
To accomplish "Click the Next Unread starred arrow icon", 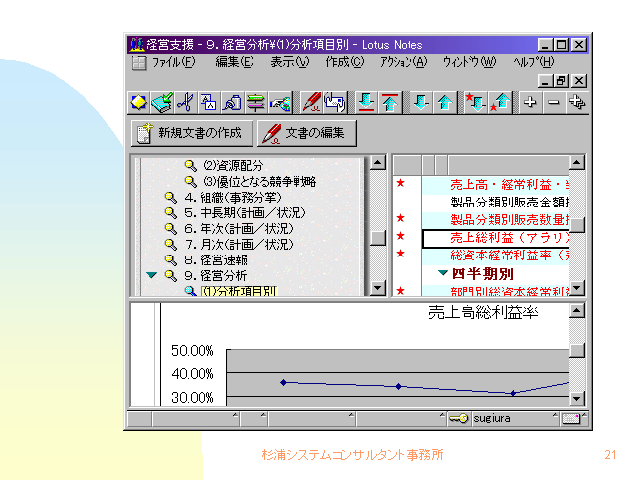I will click(x=473, y=102).
